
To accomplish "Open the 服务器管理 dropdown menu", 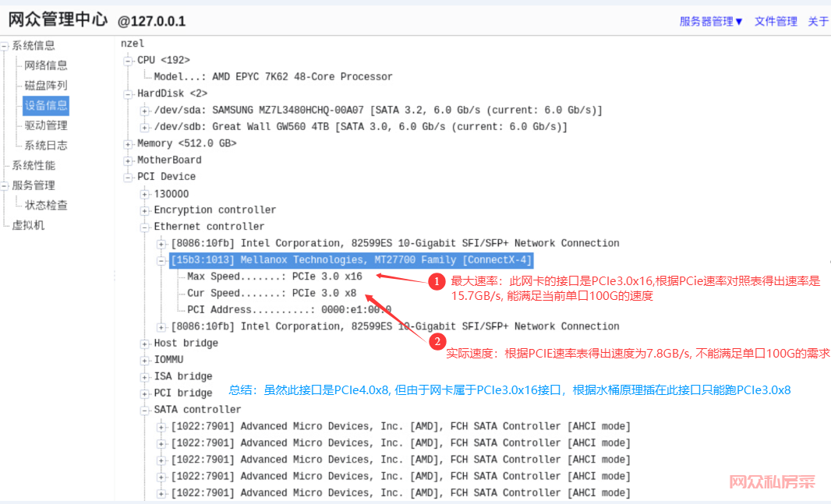I will coord(711,22).
